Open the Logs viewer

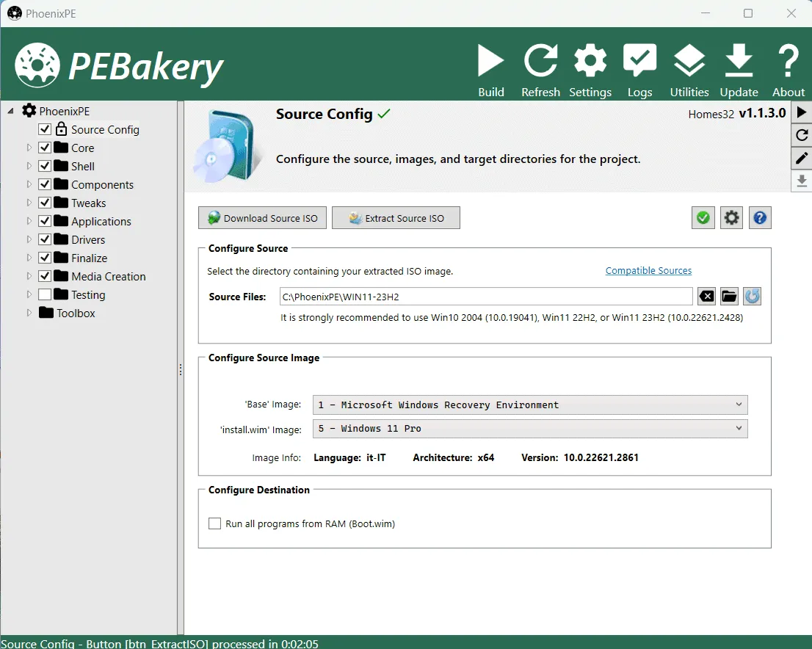(x=639, y=62)
